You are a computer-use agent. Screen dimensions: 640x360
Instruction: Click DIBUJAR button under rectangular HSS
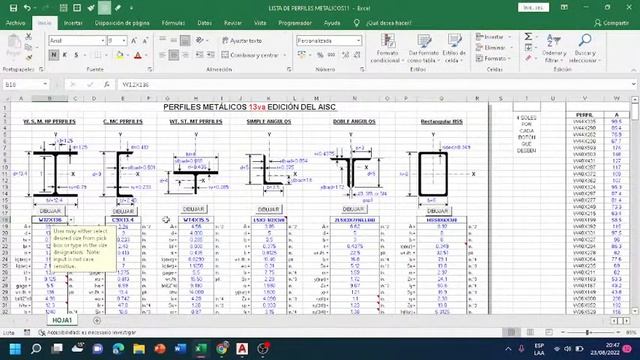click(x=438, y=211)
